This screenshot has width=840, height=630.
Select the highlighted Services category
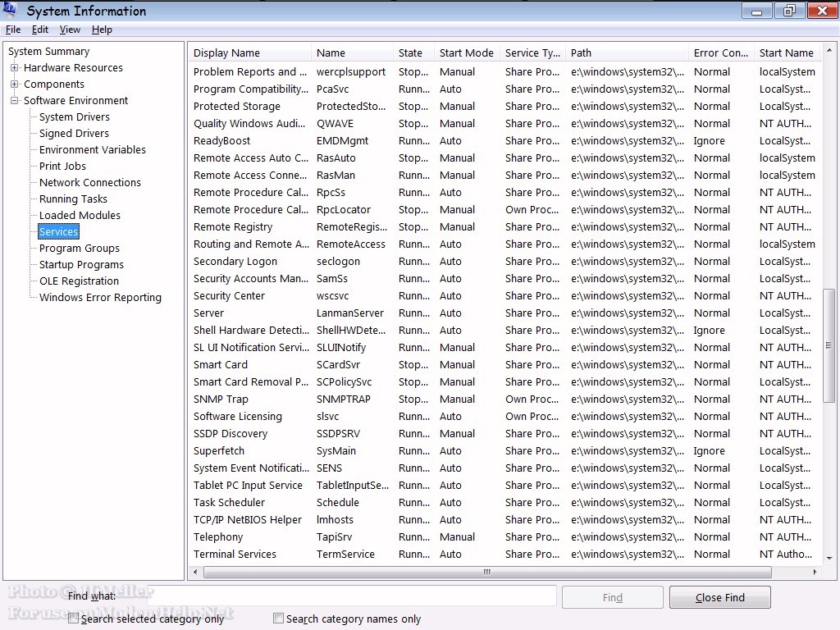click(x=59, y=232)
